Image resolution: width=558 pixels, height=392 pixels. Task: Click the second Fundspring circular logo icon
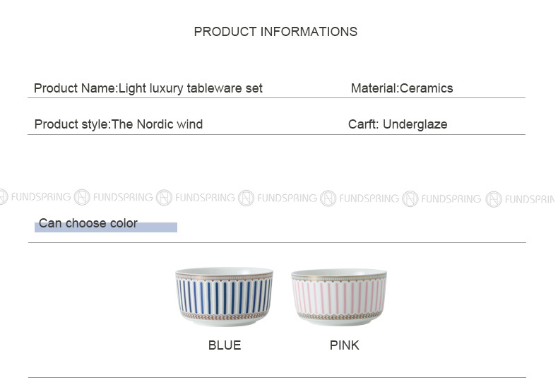pos(164,198)
